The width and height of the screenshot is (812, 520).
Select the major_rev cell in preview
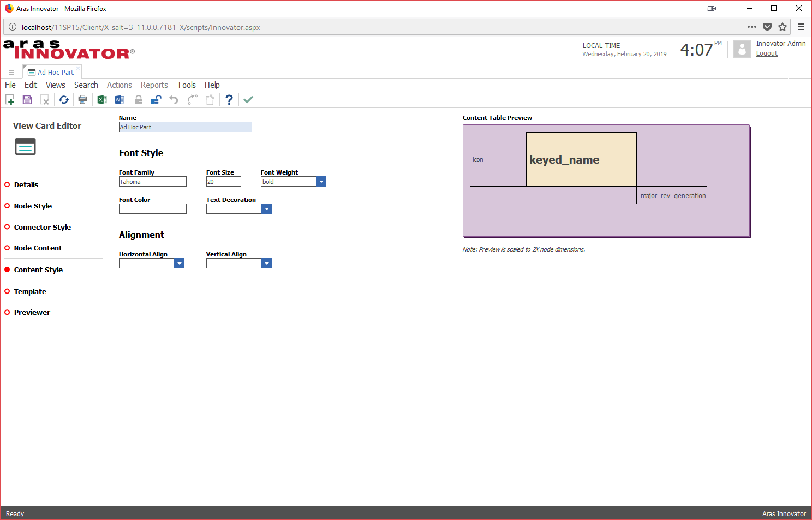point(654,195)
